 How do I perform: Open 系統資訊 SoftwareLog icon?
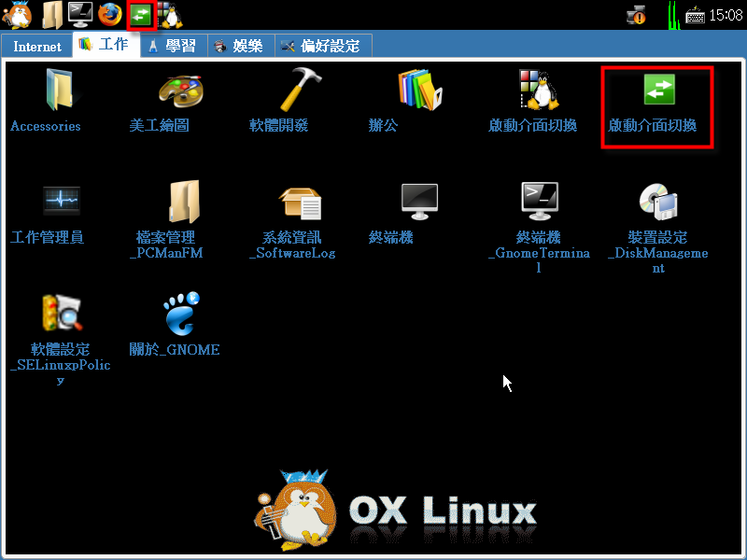299,203
